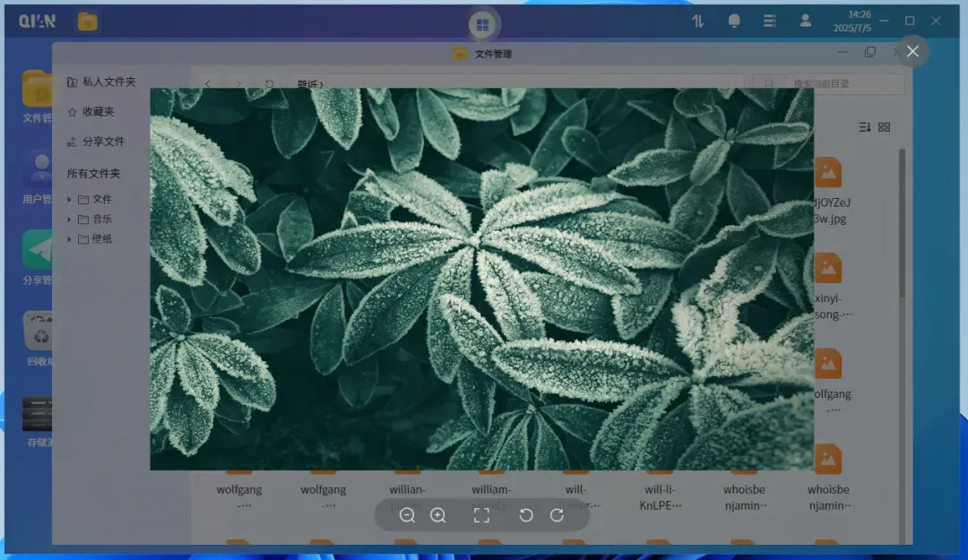
Task: Expand the 音乐 folder tree arrow
Action: 69,220
